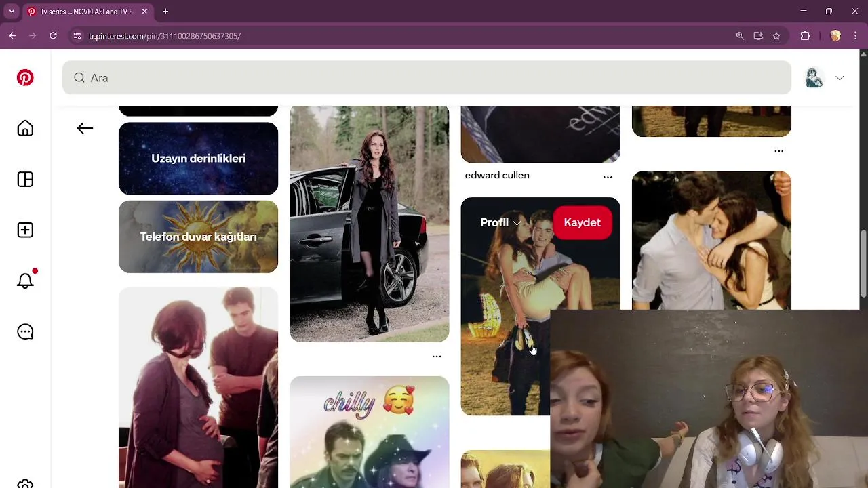Screen dimensions: 868x488
Task: Select the Tv series Pinterest tab
Action: coord(87,12)
